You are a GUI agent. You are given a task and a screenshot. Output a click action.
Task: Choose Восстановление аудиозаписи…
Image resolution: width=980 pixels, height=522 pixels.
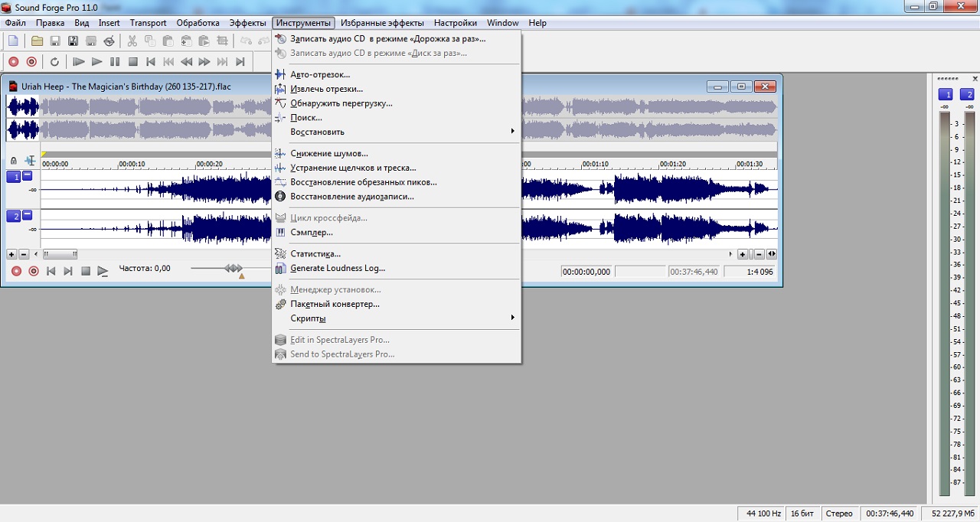point(397,197)
